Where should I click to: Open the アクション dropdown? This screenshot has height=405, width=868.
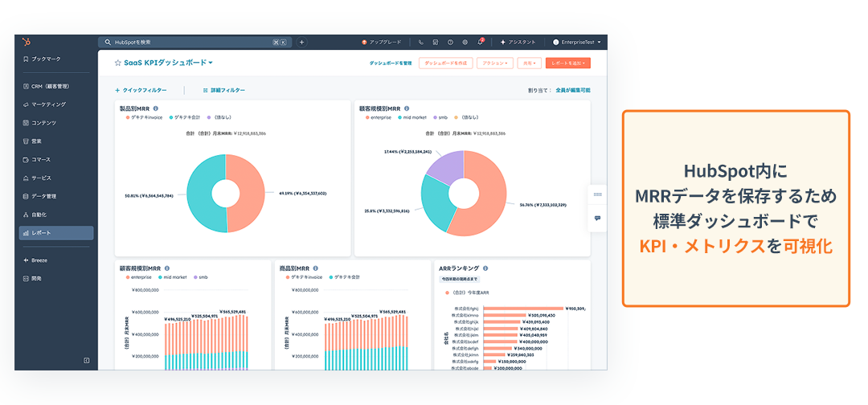tap(494, 63)
